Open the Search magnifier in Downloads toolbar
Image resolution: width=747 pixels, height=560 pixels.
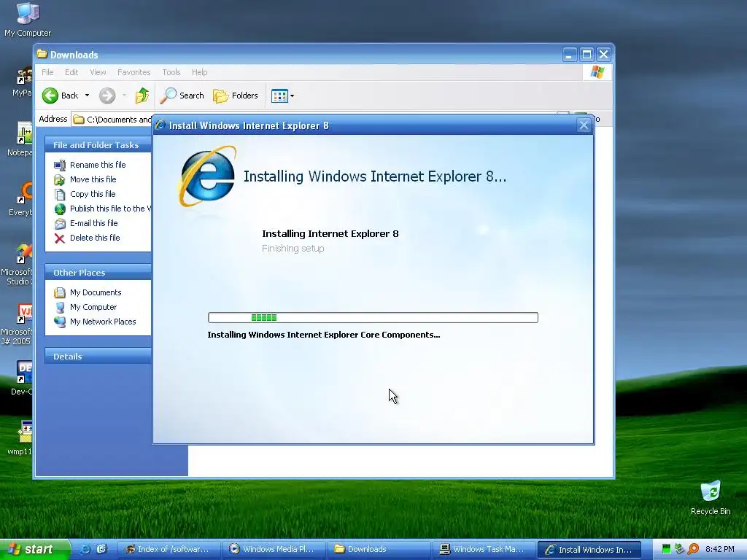coord(182,96)
